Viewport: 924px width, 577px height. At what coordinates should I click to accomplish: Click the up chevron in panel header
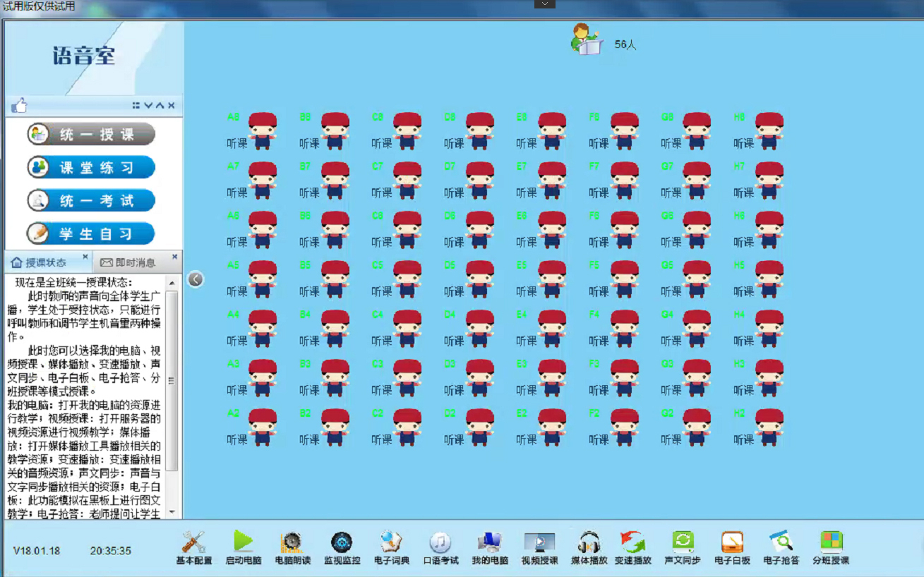click(x=160, y=106)
